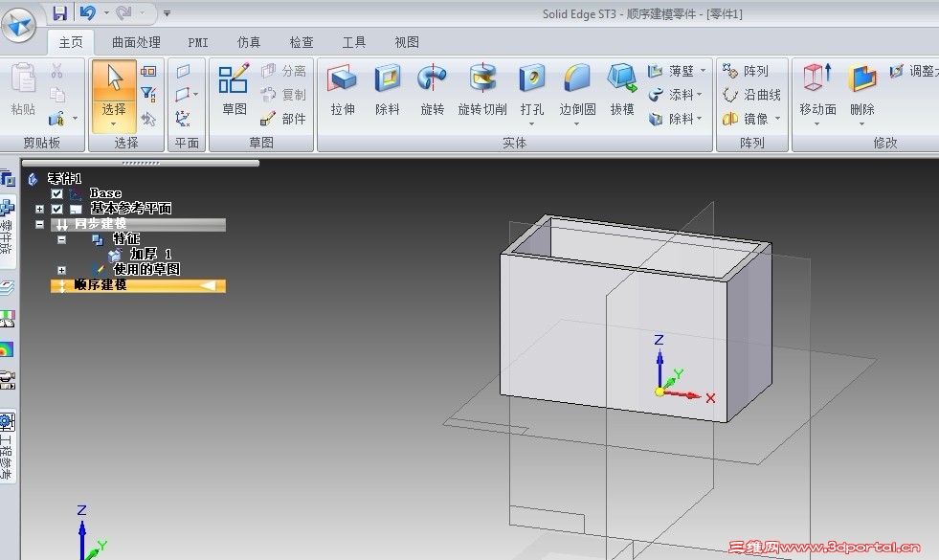This screenshot has width=939, height=560.
Task: Expand the 打孔 dropdown arrow
Action: tap(532, 124)
